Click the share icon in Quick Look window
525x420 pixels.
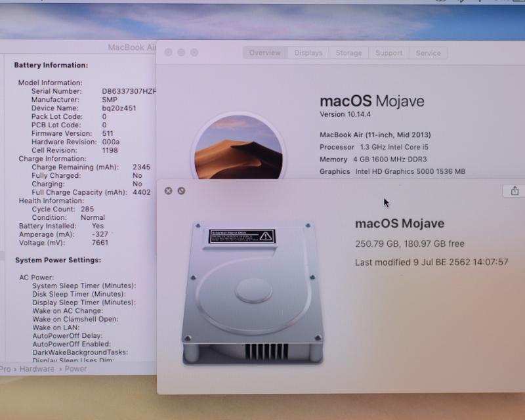[x=514, y=191]
